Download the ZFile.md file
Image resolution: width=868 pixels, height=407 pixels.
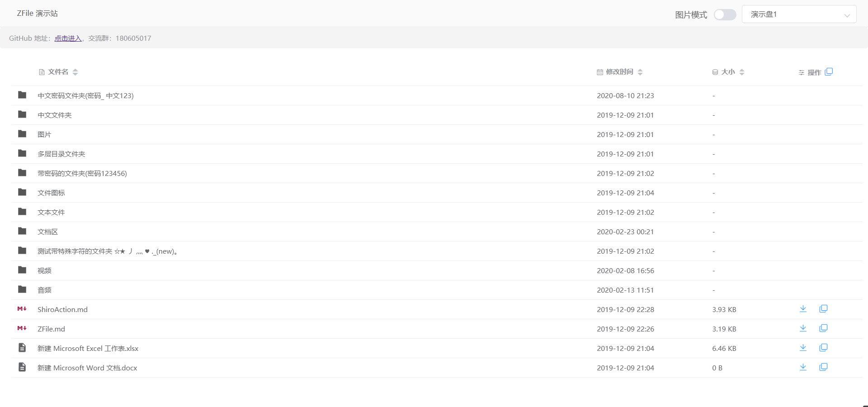(803, 328)
